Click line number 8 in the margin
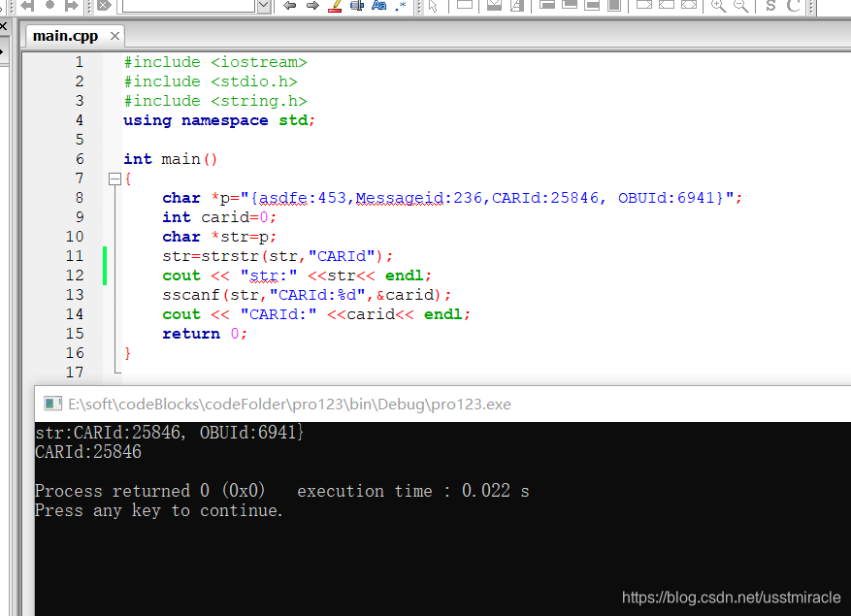The height and width of the screenshot is (616, 851). pos(80,198)
